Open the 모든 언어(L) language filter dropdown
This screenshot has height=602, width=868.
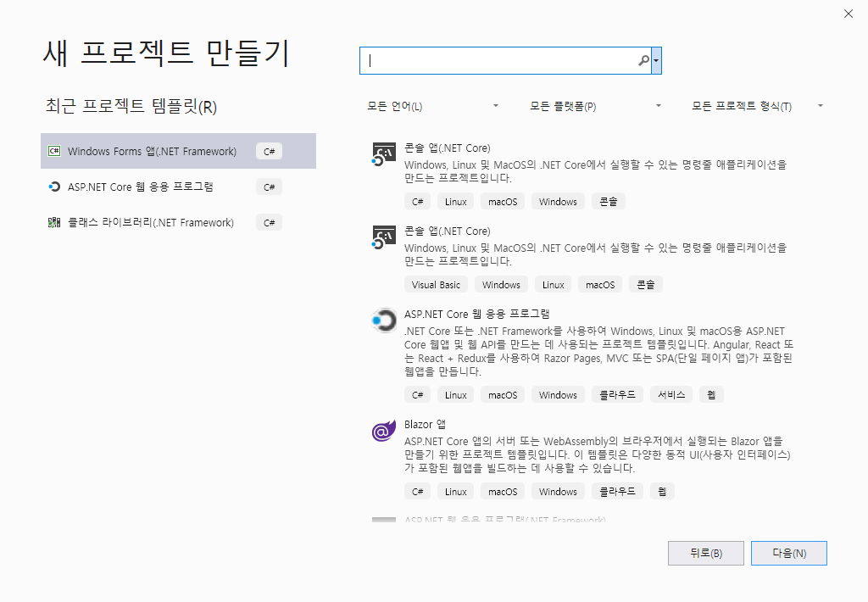pyautogui.click(x=433, y=106)
